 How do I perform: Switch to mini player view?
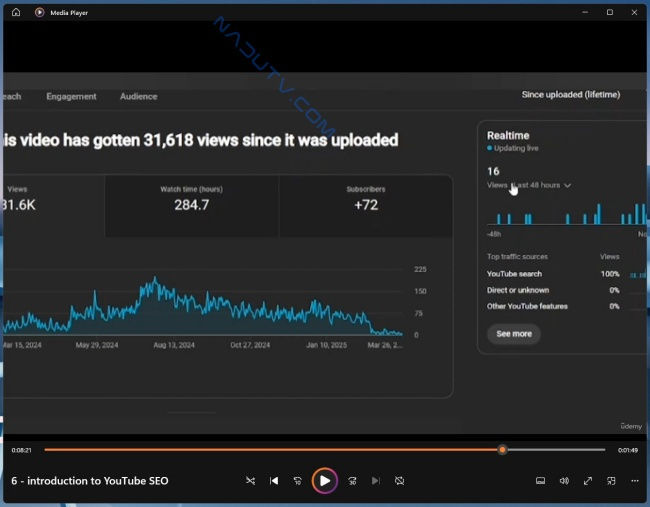coord(611,481)
